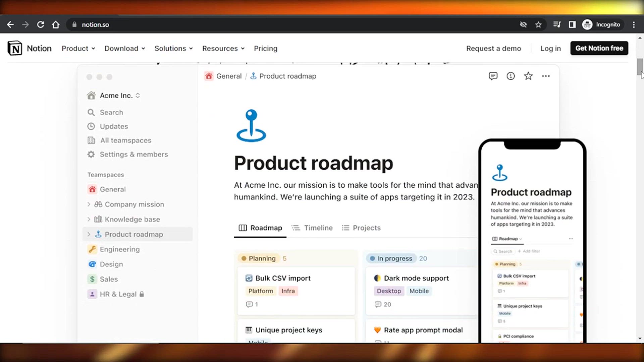The width and height of the screenshot is (644, 362).
Task: Reload the page with the refresh icon
Action: point(41,24)
